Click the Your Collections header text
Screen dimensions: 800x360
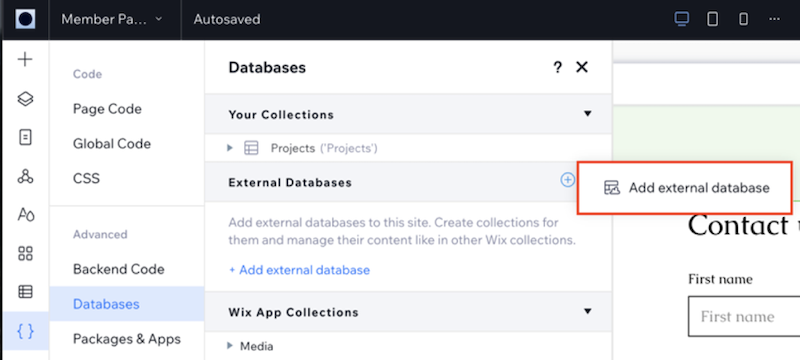(281, 114)
